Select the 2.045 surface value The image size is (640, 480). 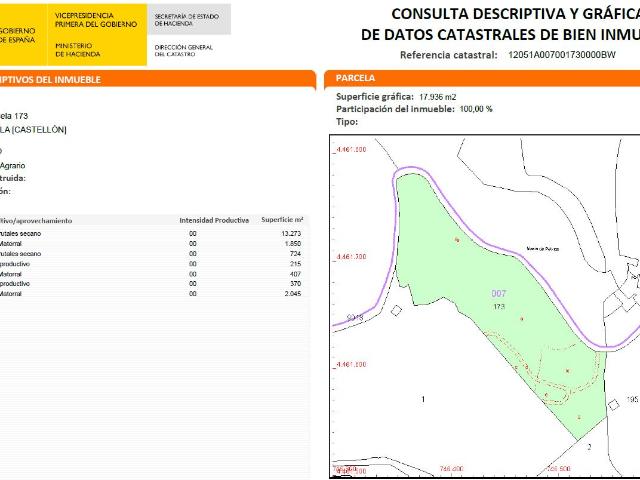point(293,293)
